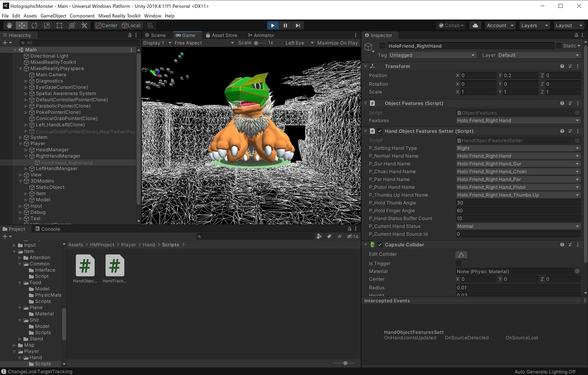This screenshot has height=375, width=588.
Task: Toggle Maximize On Play option
Action: pos(337,43)
